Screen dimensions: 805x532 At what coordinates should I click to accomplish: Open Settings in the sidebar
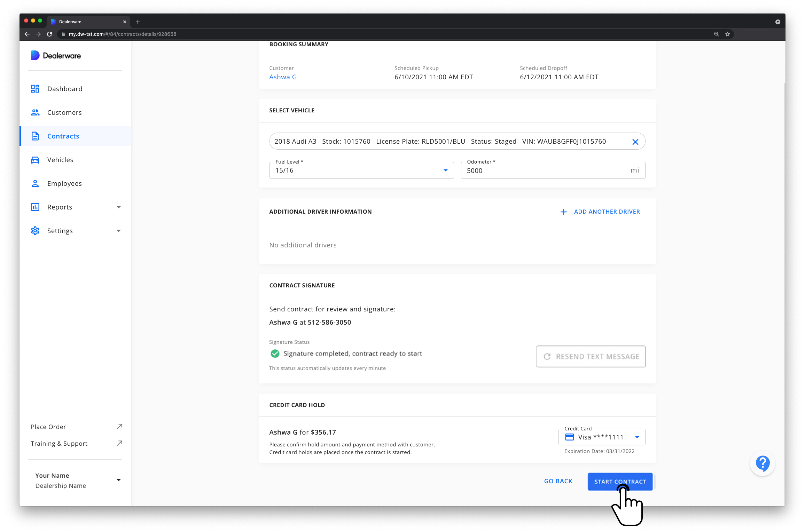click(75, 231)
